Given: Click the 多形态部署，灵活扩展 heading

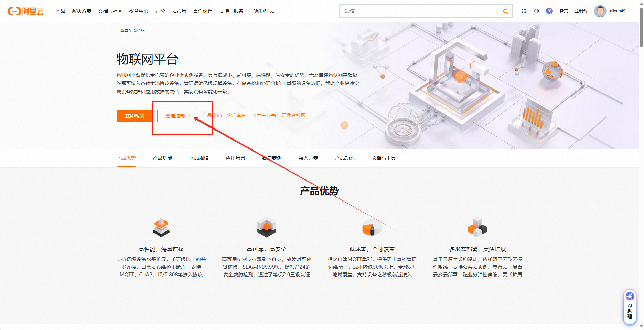Looking at the screenshot, I should [x=477, y=249].
